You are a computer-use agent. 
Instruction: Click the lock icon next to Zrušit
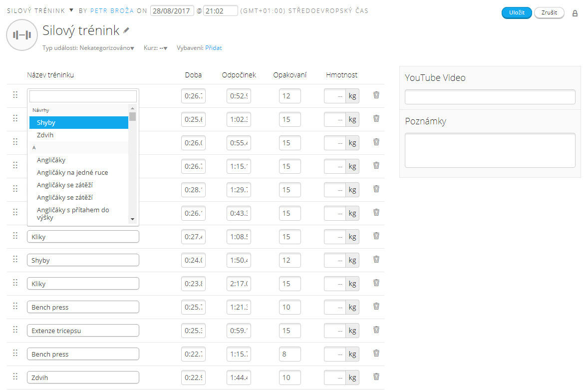(x=575, y=13)
